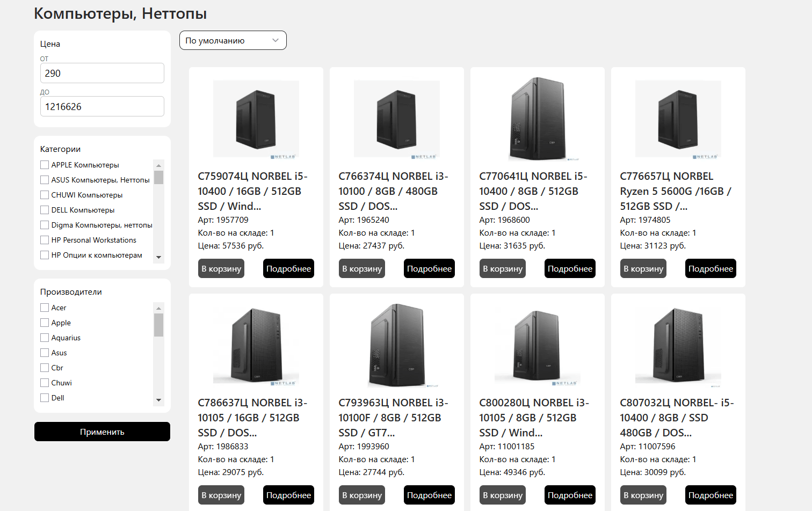Click the categories list scrollbar thumb

pos(158,178)
